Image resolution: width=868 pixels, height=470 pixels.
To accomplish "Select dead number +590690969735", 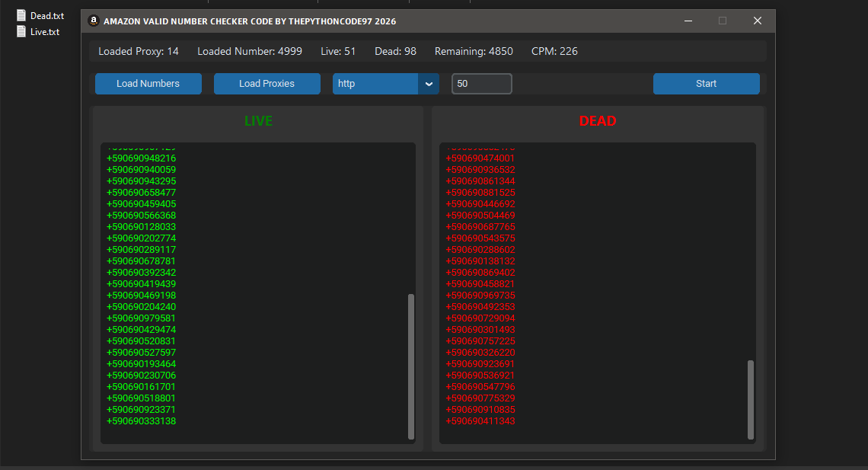I will click(480, 296).
